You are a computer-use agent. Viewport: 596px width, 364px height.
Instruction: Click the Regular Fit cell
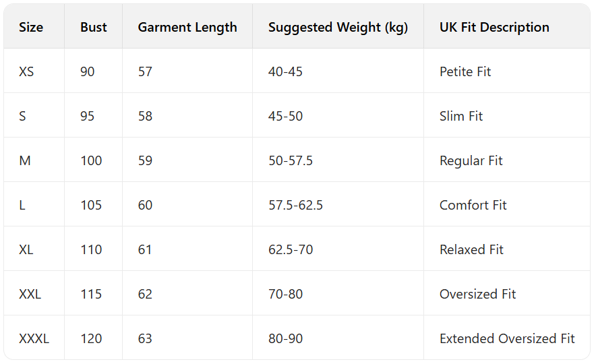(471, 160)
